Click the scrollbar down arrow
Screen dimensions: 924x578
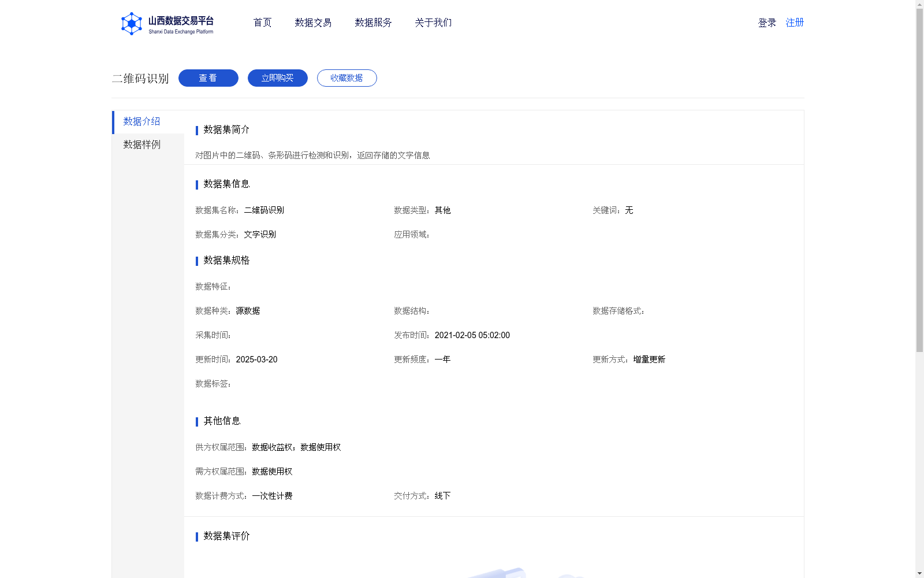(919, 574)
